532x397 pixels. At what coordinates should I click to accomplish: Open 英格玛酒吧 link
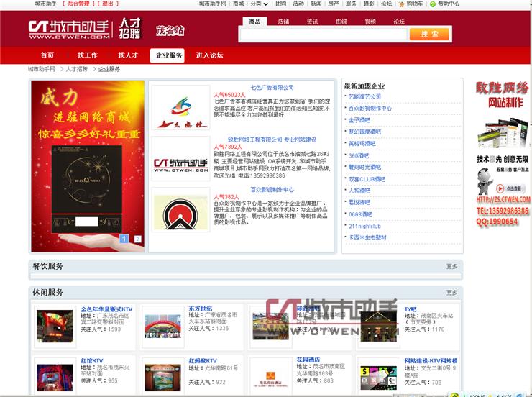[x=362, y=144]
